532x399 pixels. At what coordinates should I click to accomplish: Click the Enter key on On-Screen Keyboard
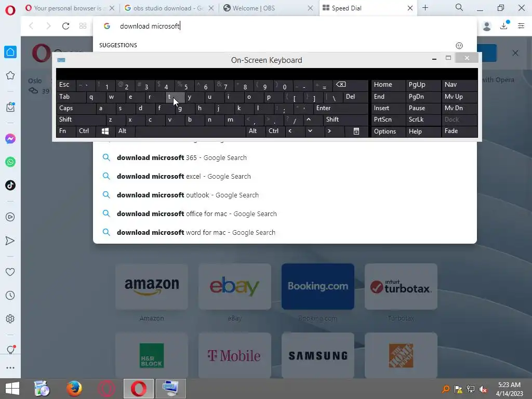tap(341, 108)
